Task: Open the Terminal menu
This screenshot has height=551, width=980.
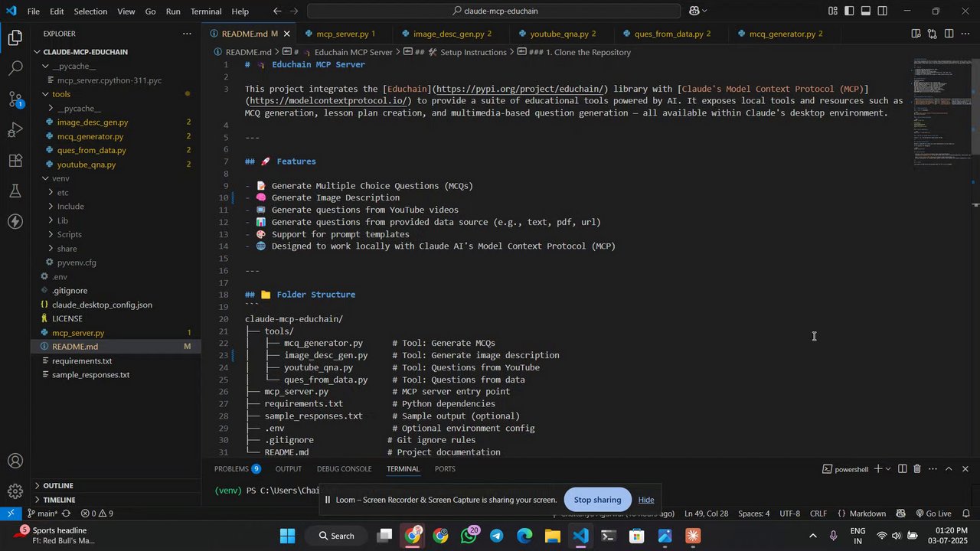Action: click(x=205, y=11)
